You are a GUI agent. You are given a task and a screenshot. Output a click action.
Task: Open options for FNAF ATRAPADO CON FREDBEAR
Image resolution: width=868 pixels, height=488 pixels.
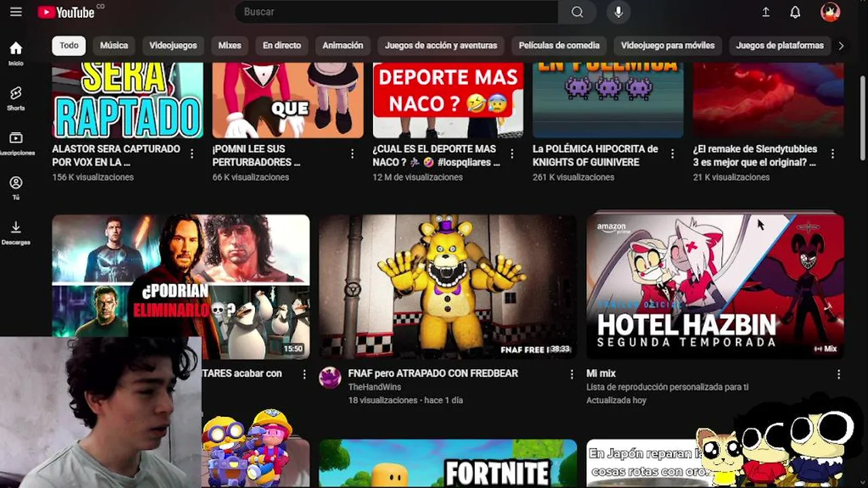coord(572,374)
